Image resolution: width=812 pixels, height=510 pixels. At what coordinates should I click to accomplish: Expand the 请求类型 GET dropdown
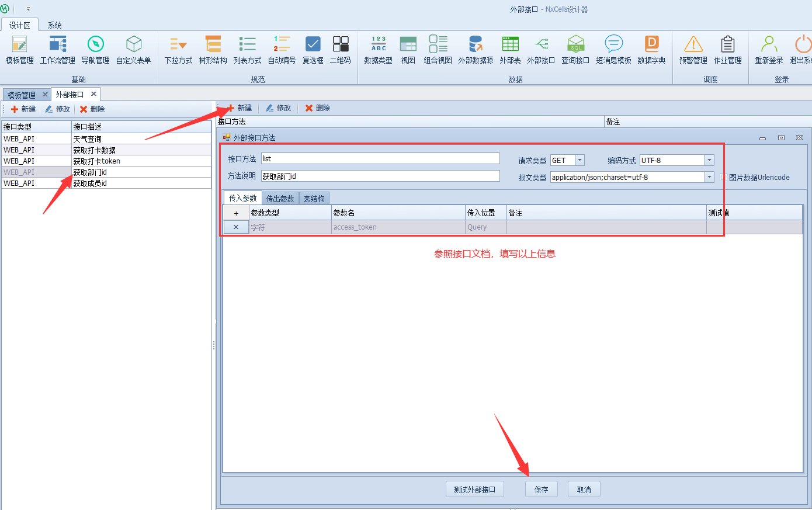pyautogui.click(x=579, y=160)
